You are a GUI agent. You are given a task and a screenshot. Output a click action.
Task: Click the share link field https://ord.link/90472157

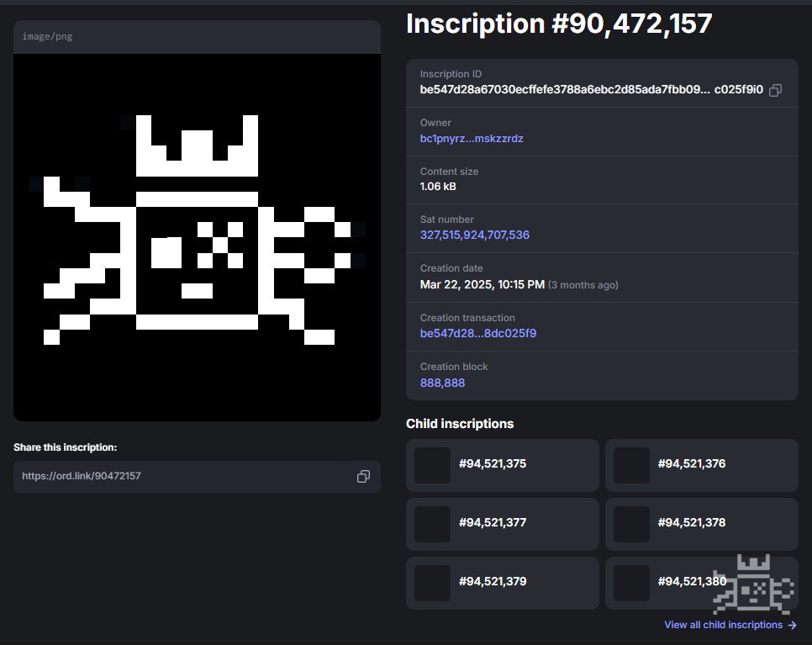[x=197, y=476]
